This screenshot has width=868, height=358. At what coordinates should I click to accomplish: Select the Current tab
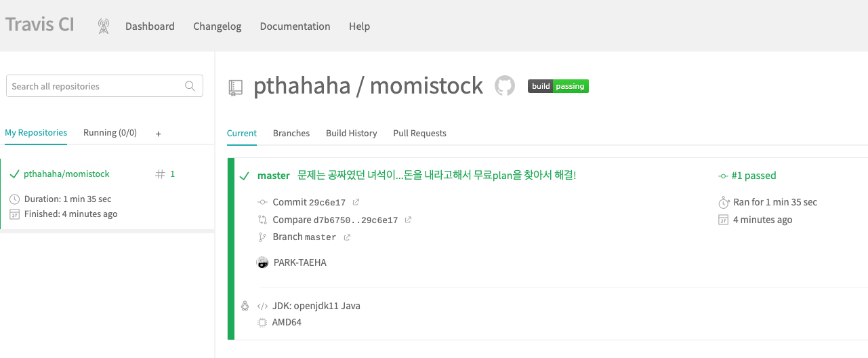point(242,134)
